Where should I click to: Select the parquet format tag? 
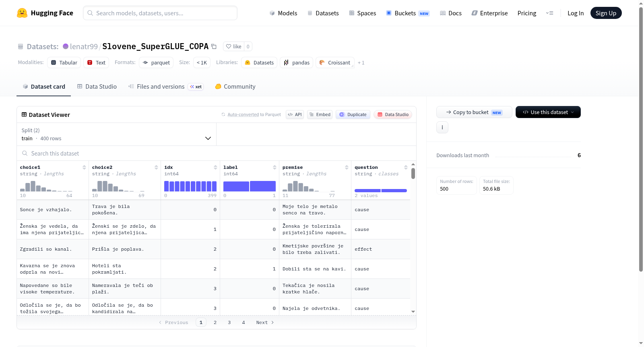coord(156,62)
